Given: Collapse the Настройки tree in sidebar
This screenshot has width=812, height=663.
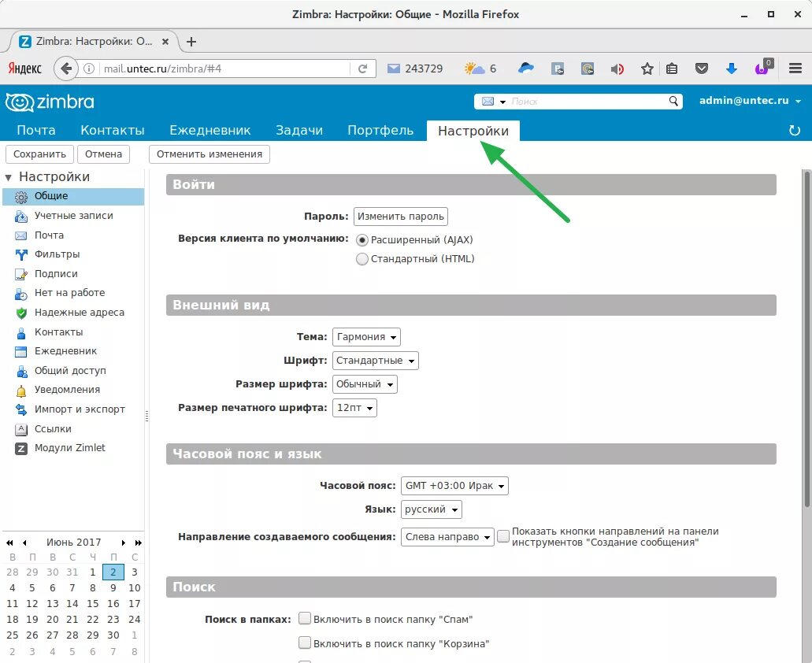Looking at the screenshot, I should pyautogui.click(x=9, y=177).
